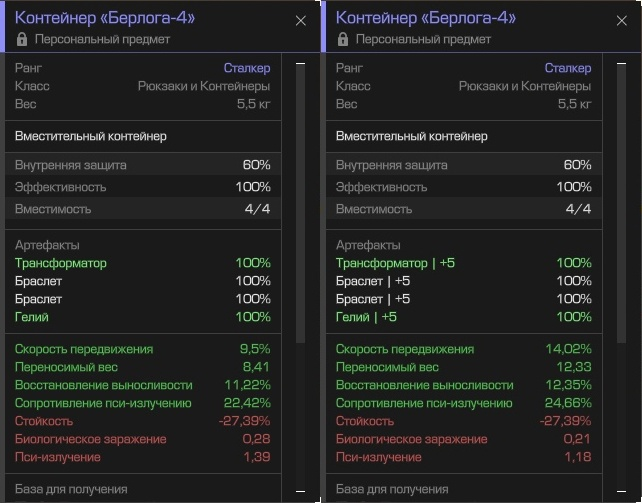This screenshot has height=503, width=642.
Task: Click the Артефакты section header in right panel
Action: pyautogui.click(x=368, y=245)
